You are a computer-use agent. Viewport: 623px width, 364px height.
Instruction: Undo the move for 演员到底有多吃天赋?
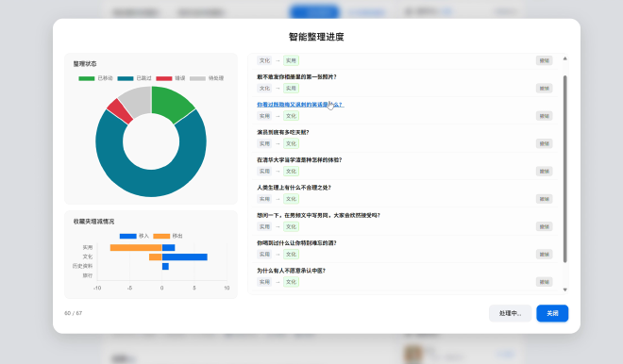pos(544,143)
